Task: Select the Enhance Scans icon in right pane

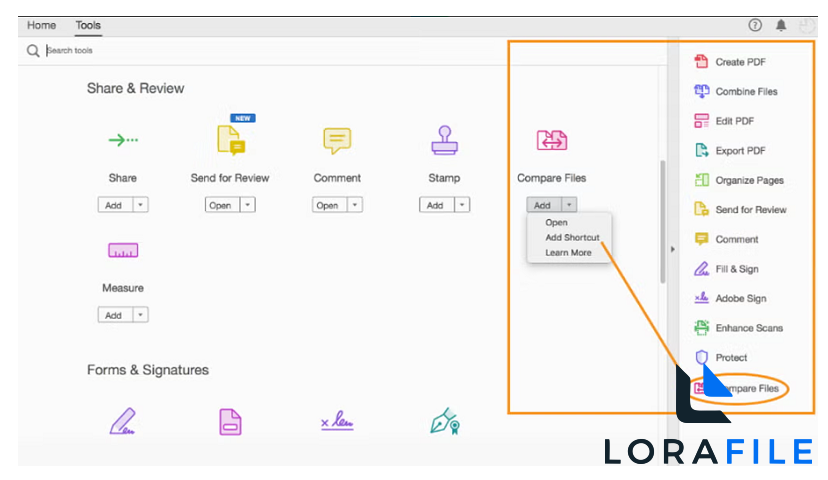Action: 701,327
